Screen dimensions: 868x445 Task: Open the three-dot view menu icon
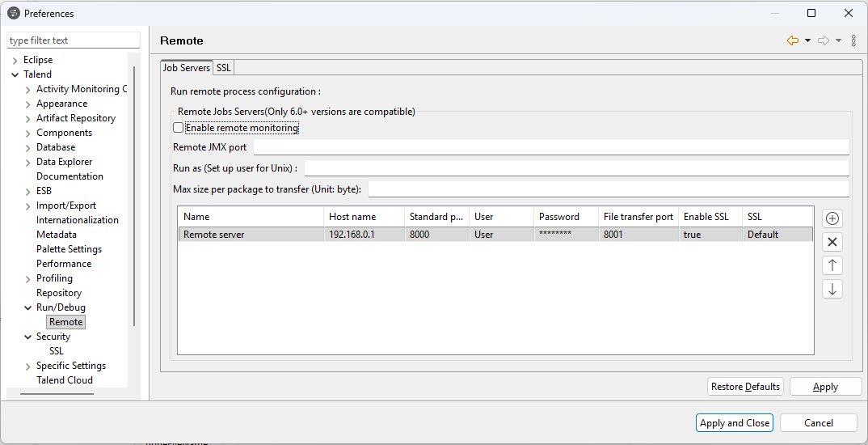853,40
